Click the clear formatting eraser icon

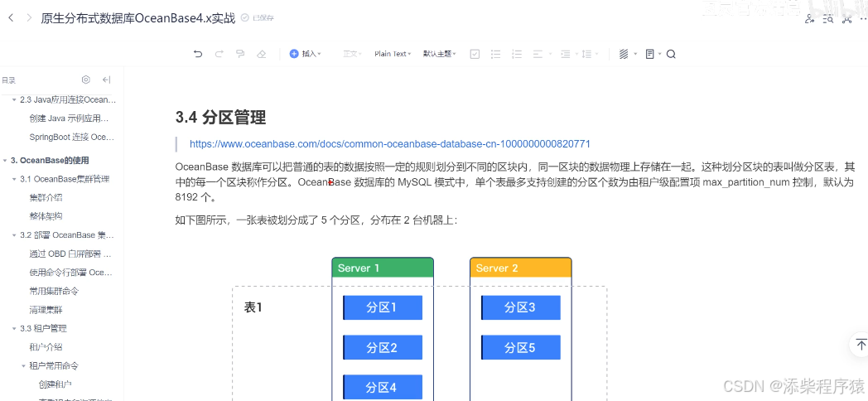(262, 54)
